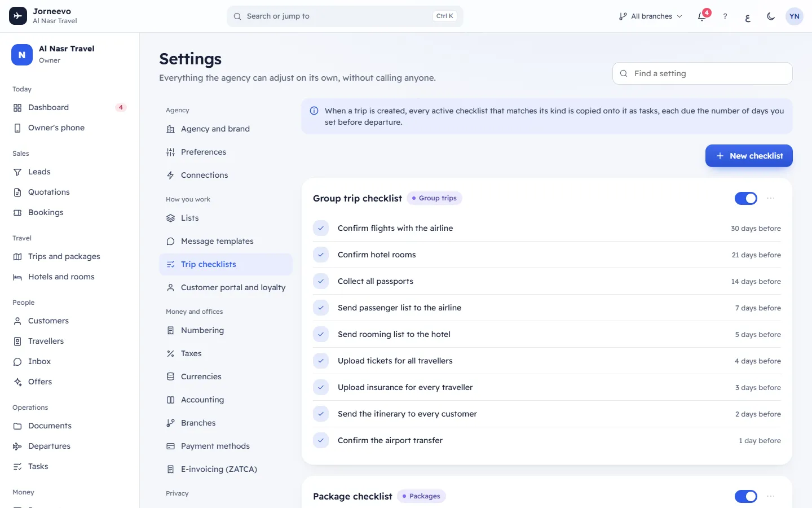Open Departures in the sidebar
Screen dimensions: 812x508
point(69,446)
